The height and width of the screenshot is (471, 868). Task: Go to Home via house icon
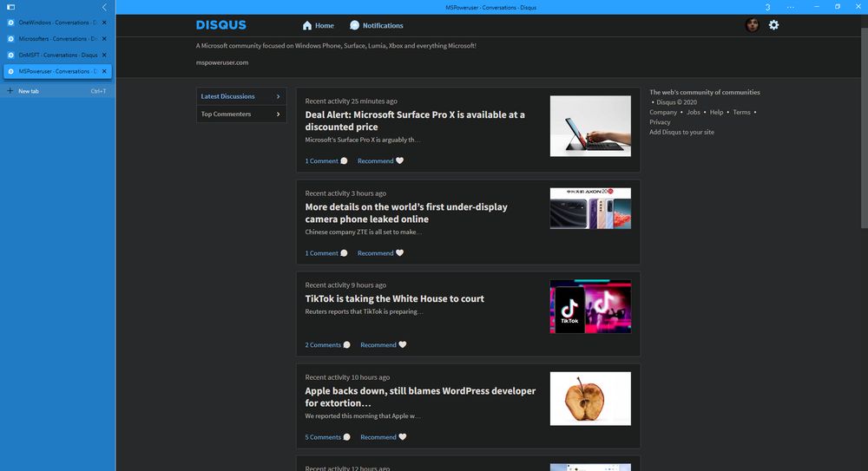point(307,26)
